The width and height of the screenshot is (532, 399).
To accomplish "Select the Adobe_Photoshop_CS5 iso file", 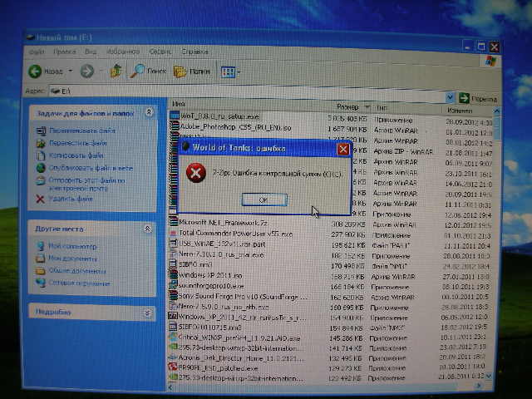I will click(x=235, y=128).
